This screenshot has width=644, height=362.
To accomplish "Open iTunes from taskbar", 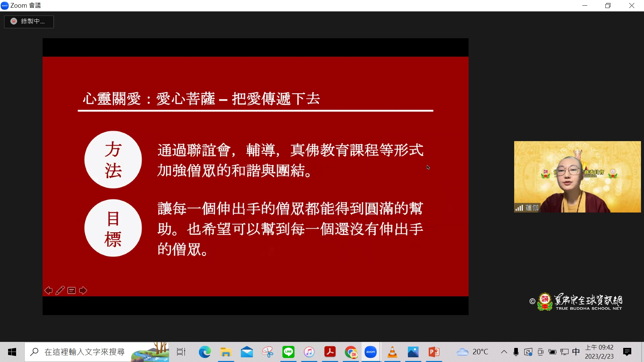I will coord(309,352).
